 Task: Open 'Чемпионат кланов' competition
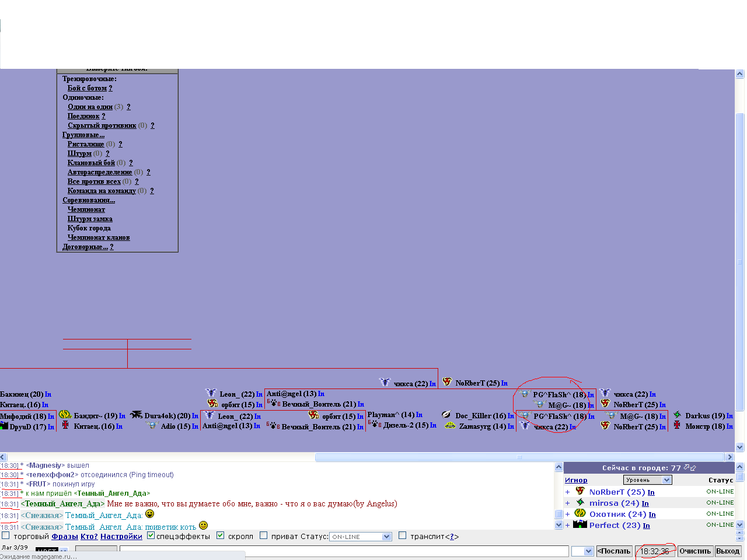99,237
